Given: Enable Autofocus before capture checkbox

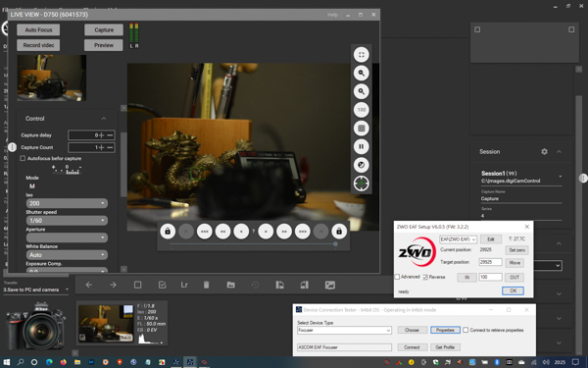Looking at the screenshot, I should tap(23, 158).
